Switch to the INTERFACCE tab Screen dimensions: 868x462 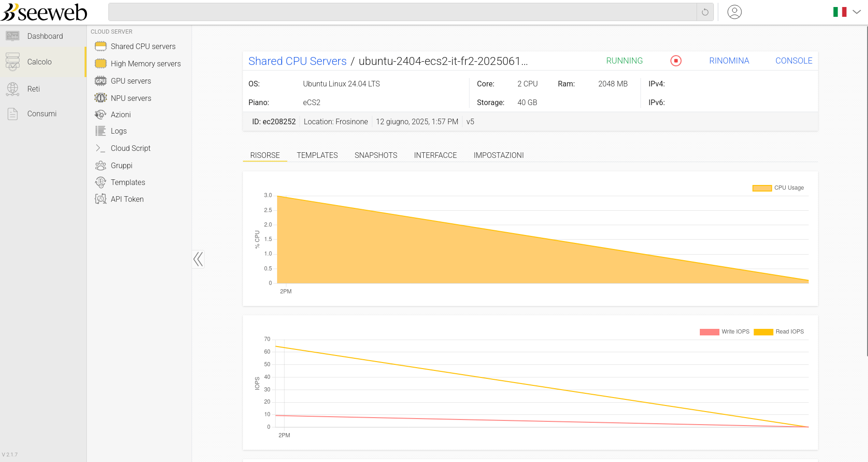(x=435, y=155)
